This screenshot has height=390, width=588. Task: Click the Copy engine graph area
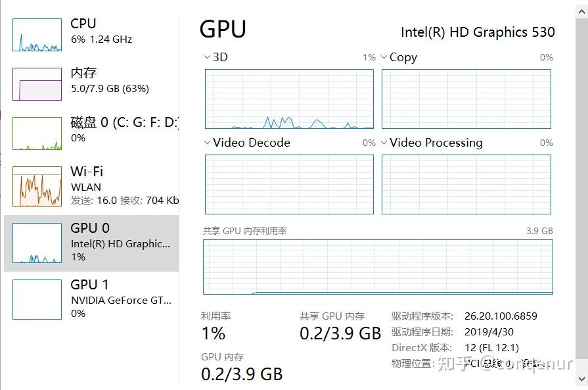click(466, 99)
